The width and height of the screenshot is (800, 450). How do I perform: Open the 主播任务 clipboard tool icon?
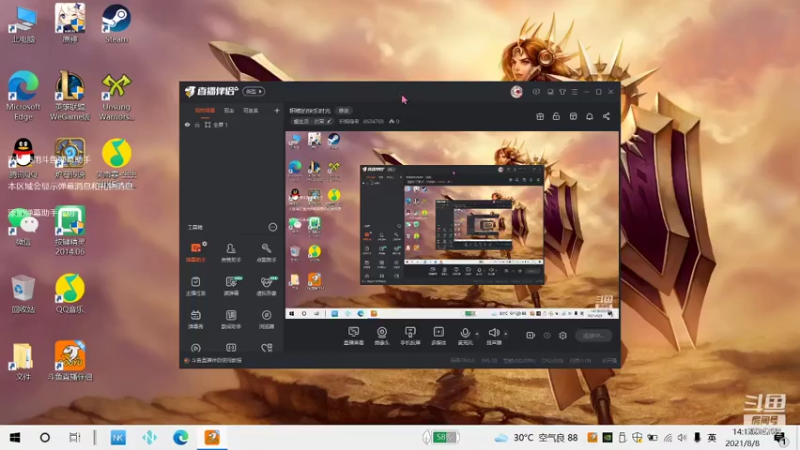pos(195,286)
